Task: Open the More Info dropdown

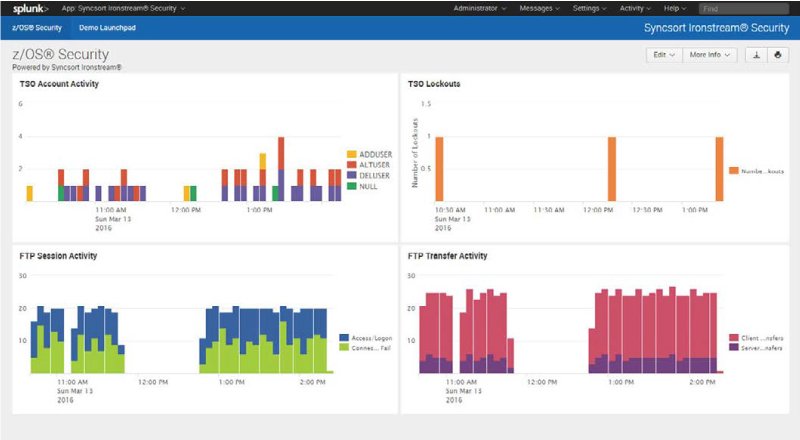Action: point(710,55)
